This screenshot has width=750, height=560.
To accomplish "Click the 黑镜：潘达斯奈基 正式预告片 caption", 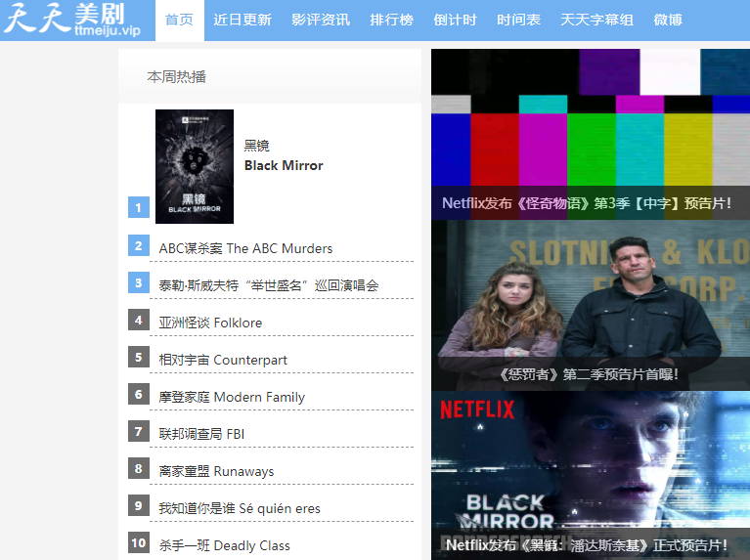I will (x=587, y=545).
